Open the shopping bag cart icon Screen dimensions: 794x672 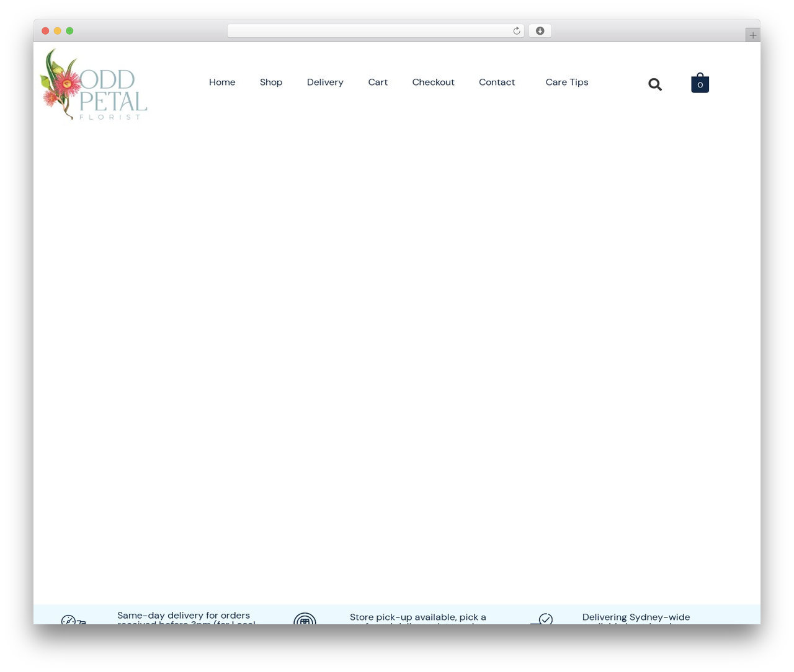click(700, 83)
